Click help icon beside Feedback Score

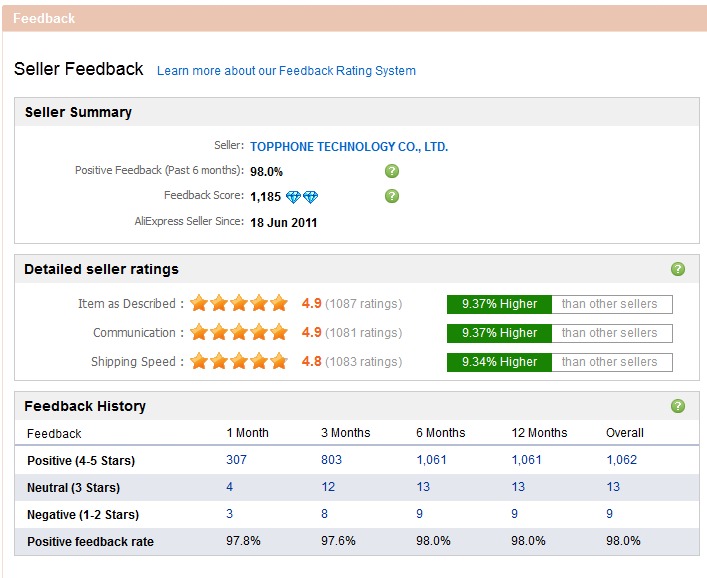pyautogui.click(x=392, y=196)
